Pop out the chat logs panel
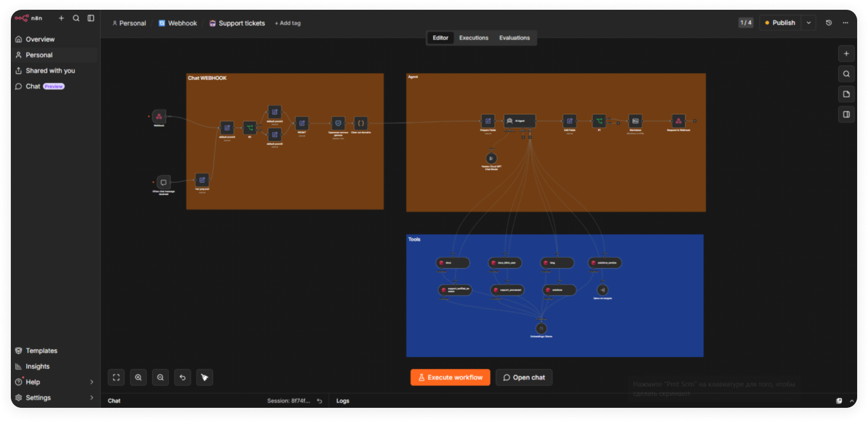 coord(839,401)
